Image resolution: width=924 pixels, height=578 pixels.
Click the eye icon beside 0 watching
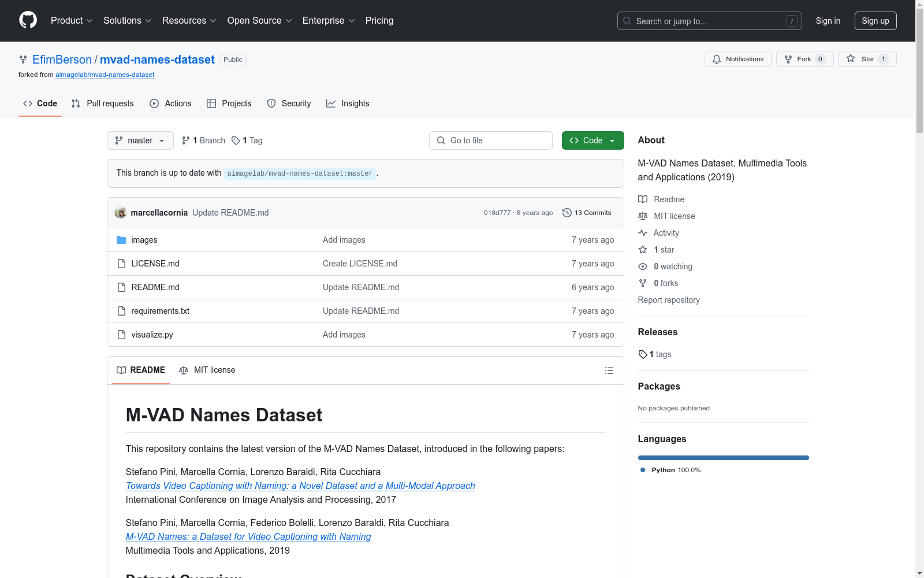pyautogui.click(x=643, y=266)
